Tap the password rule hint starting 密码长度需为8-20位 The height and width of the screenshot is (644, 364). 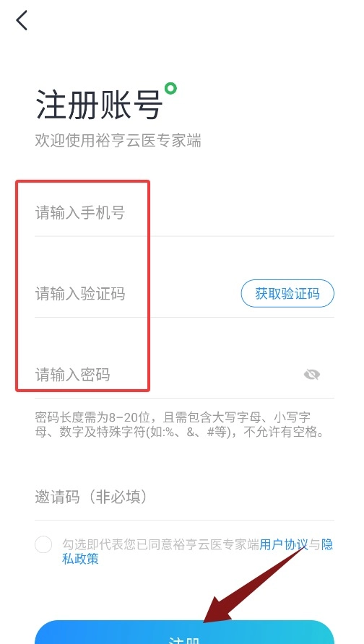(x=180, y=425)
